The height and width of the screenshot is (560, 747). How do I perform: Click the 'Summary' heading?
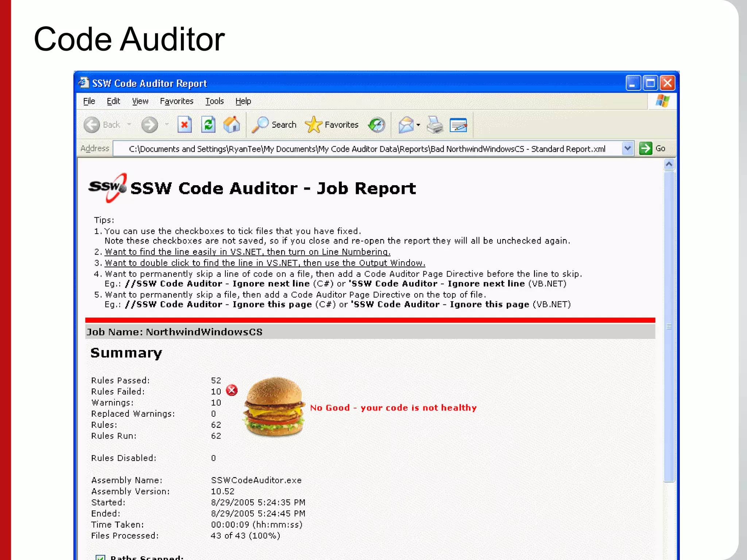tap(126, 353)
